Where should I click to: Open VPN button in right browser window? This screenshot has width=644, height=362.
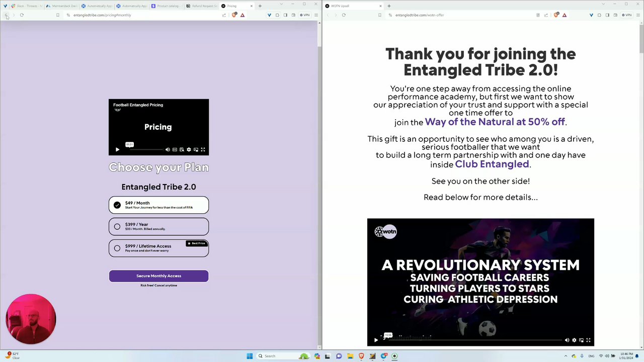pyautogui.click(x=627, y=15)
